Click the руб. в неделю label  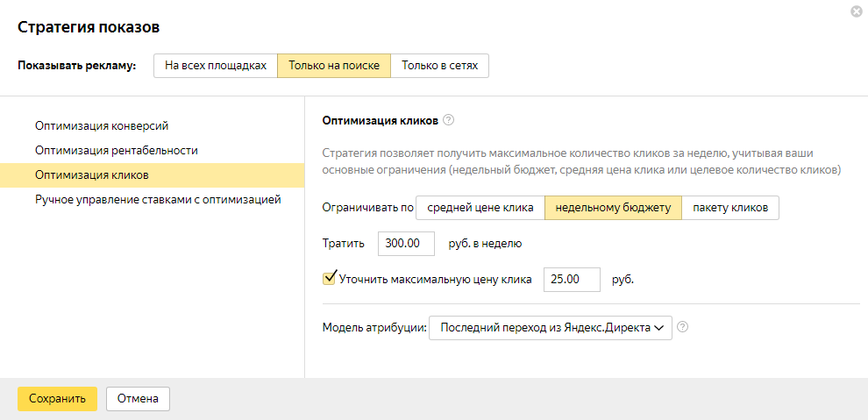(x=486, y=244)
